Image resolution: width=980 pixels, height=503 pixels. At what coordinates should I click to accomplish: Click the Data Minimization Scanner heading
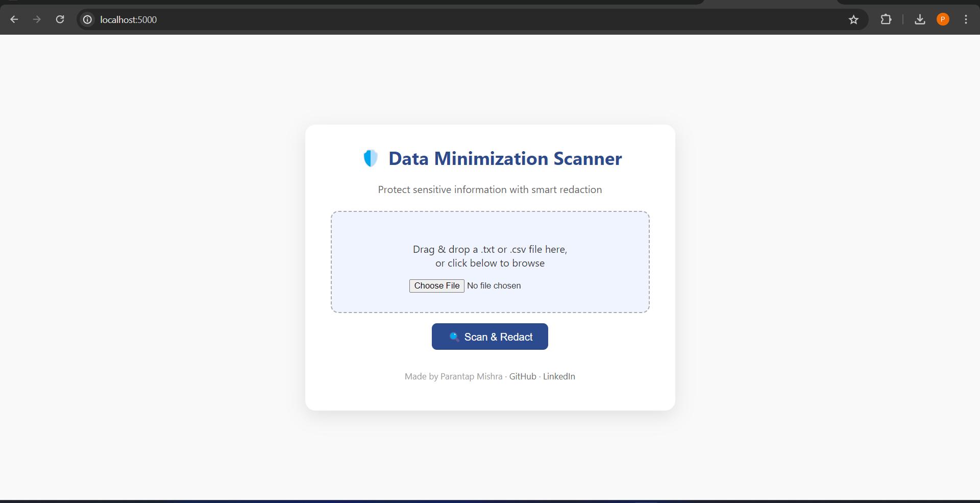(505, 158)
